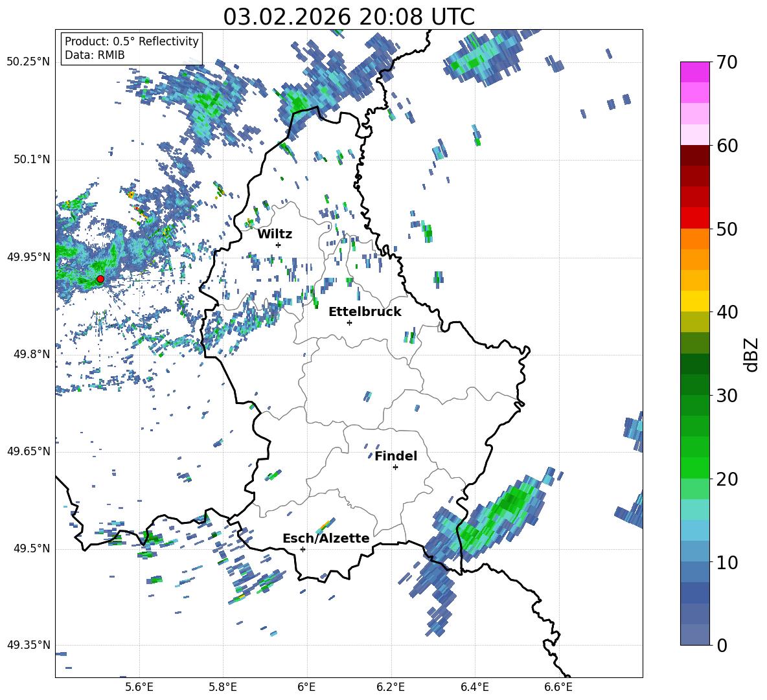767x700 pixels.
Task: Click the 50.25°N latitude label
Action: 29,62
